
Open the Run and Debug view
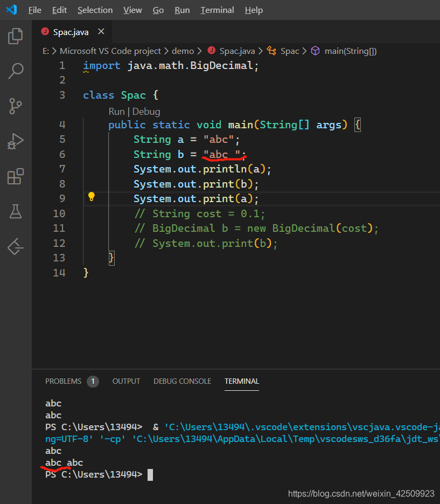[16, 141]
